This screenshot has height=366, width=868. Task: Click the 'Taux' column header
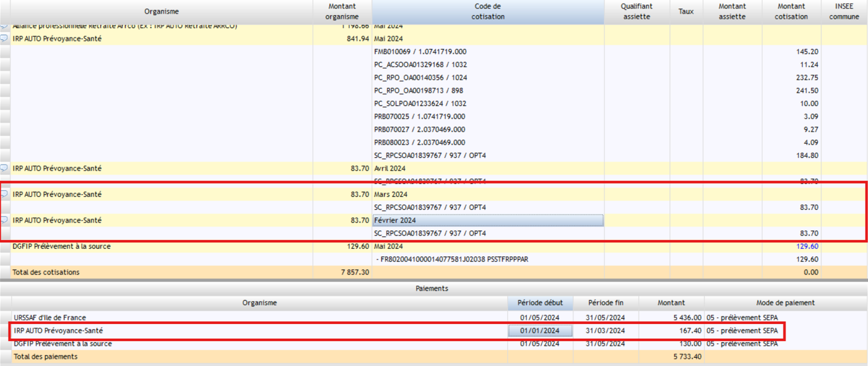tap(686, 12)
